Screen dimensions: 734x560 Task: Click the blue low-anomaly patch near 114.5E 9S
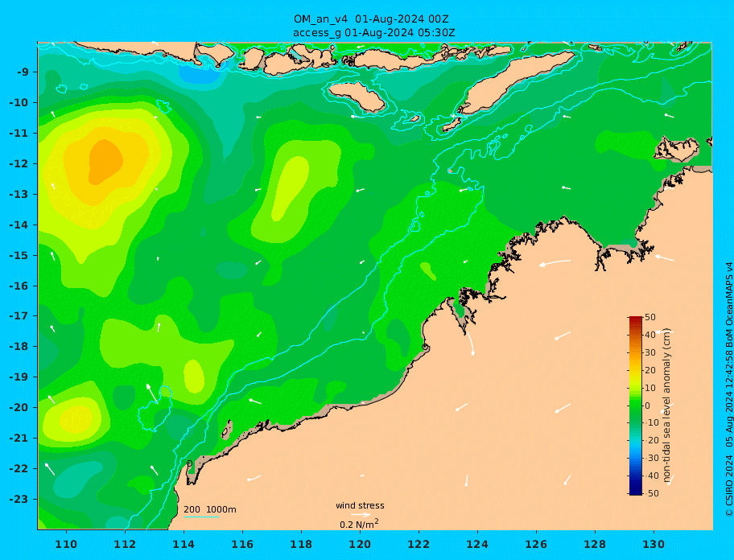pos(199,74)
